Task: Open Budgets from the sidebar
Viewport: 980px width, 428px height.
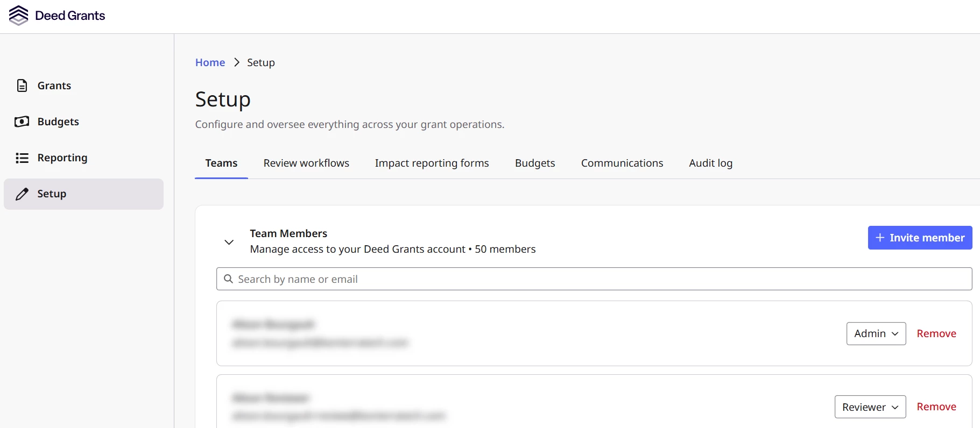Action: click(83, 122)
